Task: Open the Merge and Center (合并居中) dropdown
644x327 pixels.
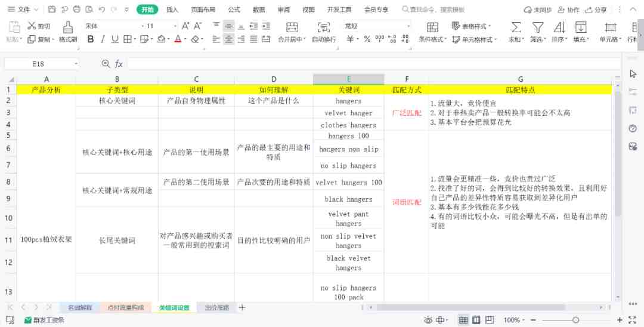Action: (304, 39)
